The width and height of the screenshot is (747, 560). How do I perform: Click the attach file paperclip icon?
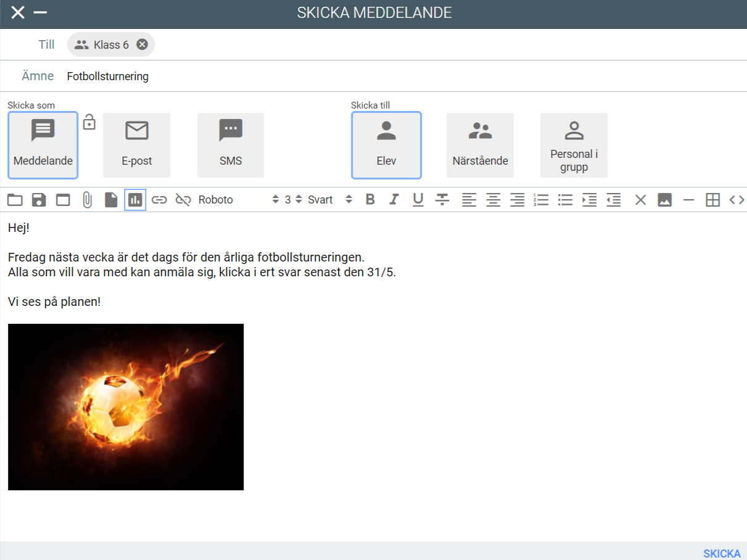87,200
